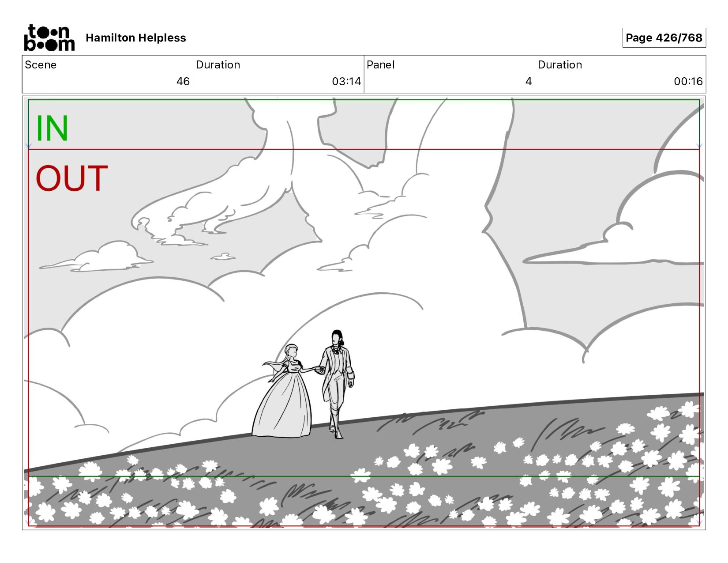Click the green "IN" camera label
This screenshot has height=563, width=728.
52,128
